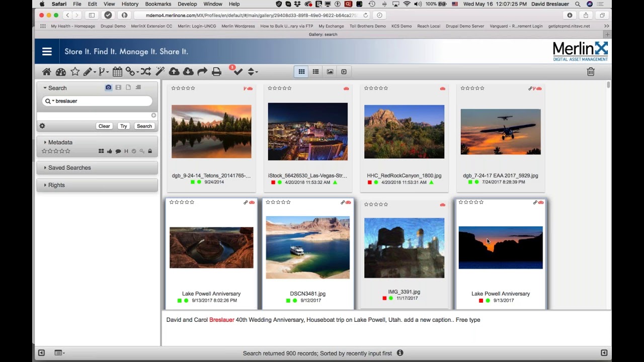Screen dimensions: 644x362
Task: Select the magic wand toolbar icon
Action: pyautogui.click(x=160, y=72)
